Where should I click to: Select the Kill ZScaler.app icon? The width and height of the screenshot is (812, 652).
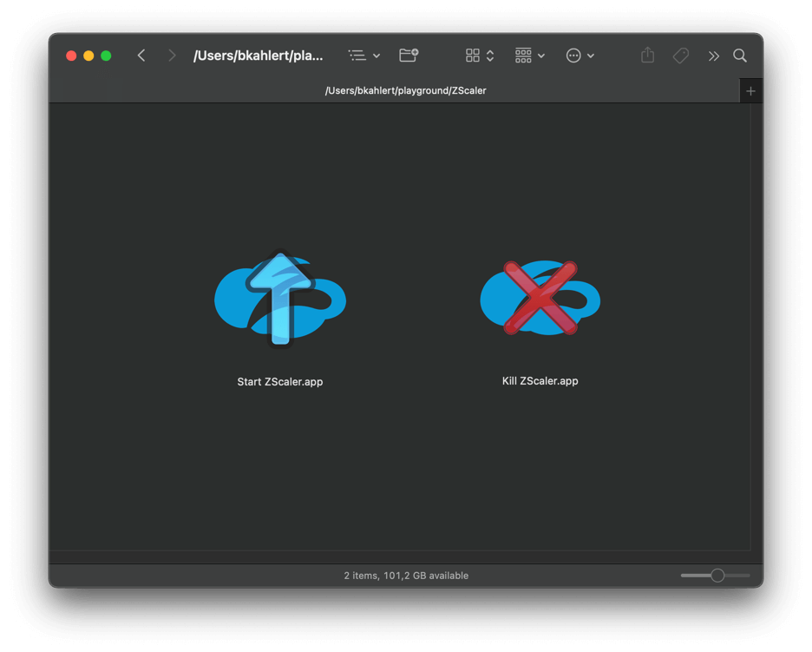[x=540, y=298]
